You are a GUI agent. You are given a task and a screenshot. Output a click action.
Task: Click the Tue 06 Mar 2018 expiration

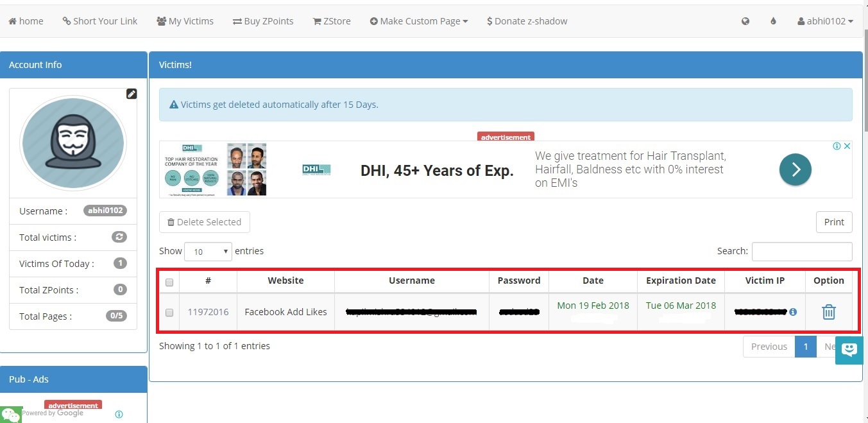pos(681,306)
